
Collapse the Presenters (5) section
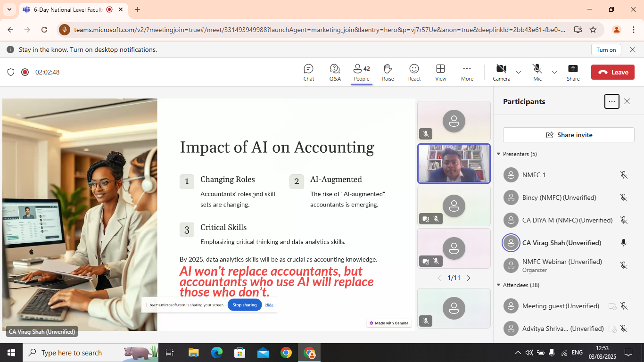point(499,154)
